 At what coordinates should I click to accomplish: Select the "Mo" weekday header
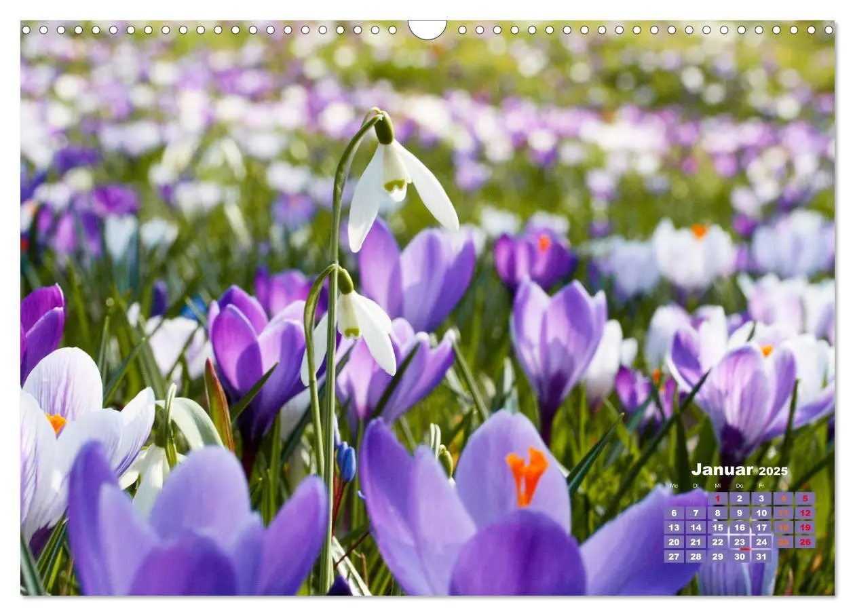674,486
